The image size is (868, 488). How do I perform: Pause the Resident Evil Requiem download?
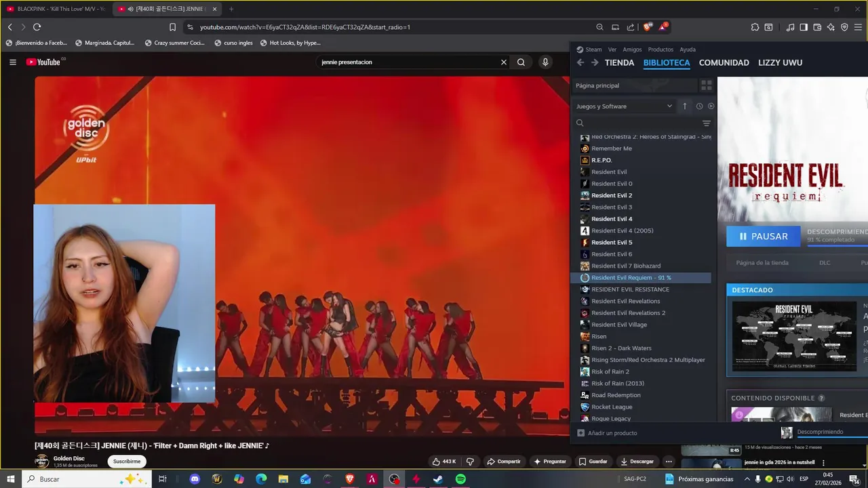[763, 237]
